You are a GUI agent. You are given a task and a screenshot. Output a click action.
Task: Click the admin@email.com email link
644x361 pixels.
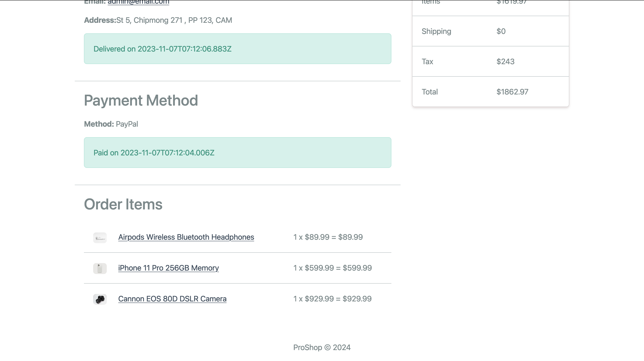(138, 2)
